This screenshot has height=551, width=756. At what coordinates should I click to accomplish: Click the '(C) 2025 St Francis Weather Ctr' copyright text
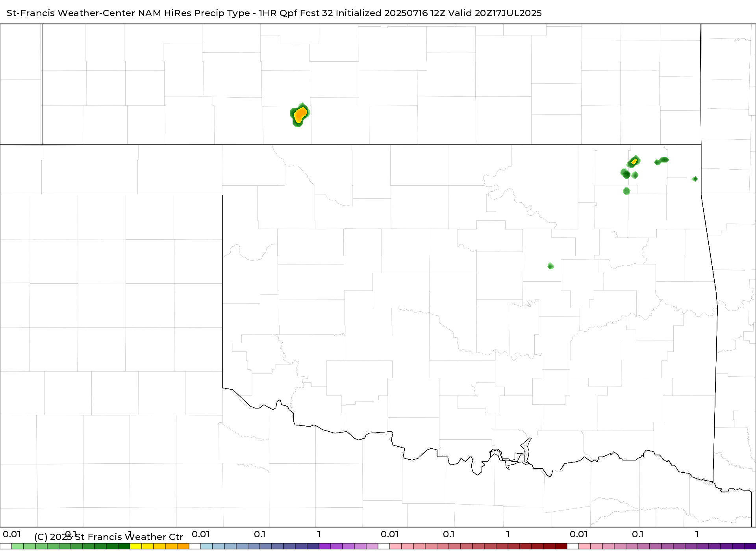(109, 537)
